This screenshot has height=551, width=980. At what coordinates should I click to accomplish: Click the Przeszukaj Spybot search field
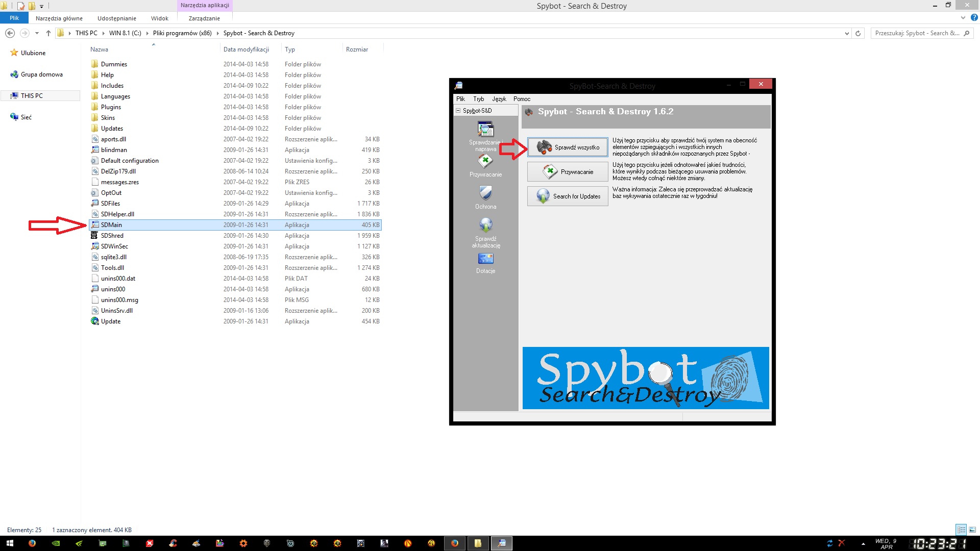pos(917,33)
